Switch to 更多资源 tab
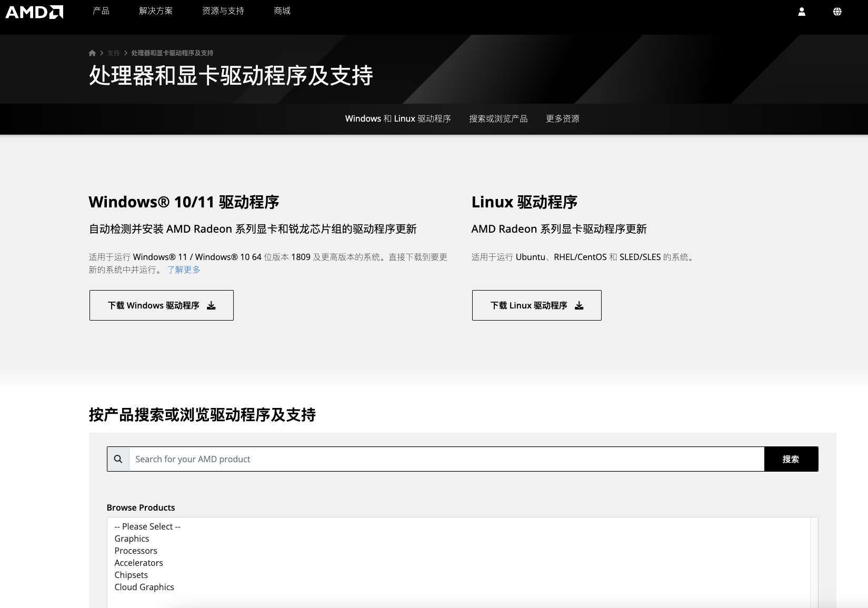This screenshot has height=608, width=868. coord(562,119)
